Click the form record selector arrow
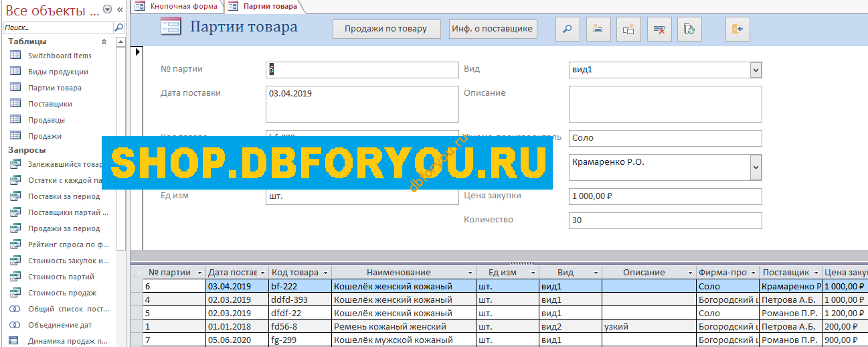868x347 pixels. click(x=138, y=52)
